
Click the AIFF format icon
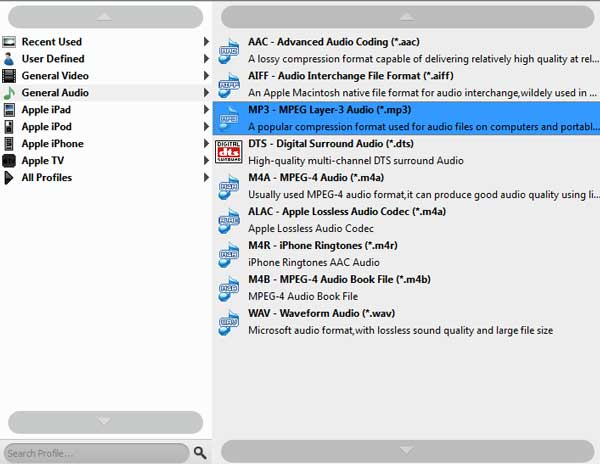(228, 85)
